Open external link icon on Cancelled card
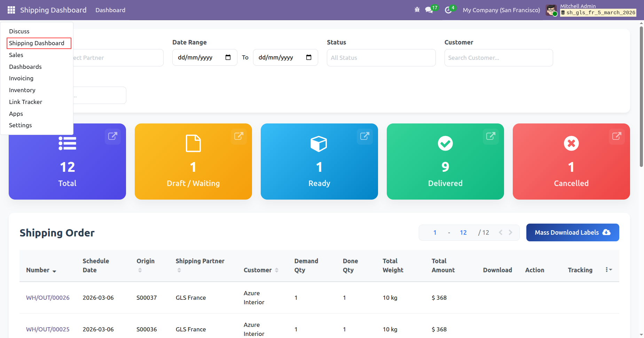Viewport: 644px width, 338px height. click(616, 136)
